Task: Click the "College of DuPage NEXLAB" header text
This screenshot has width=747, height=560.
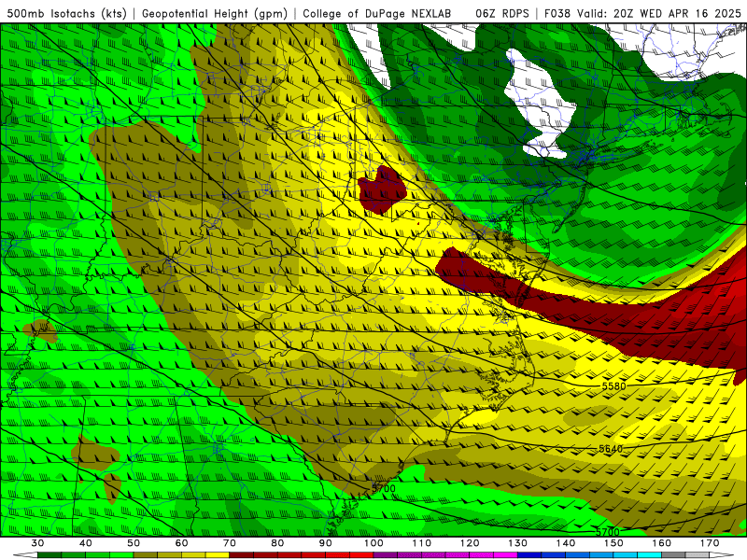Action: [377, 13]
